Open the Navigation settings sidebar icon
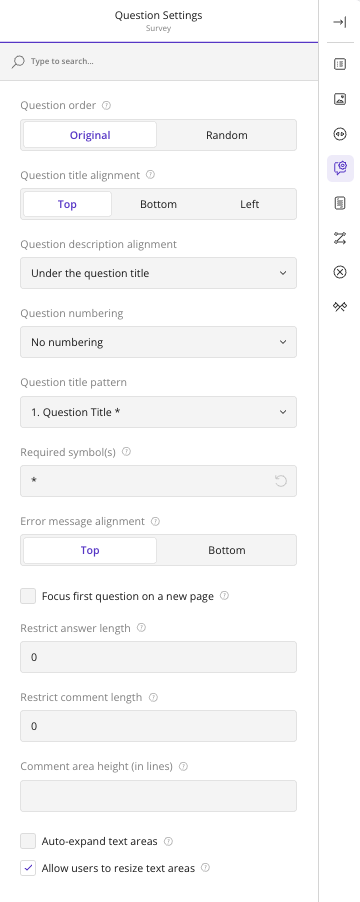Viewport: 360px width, 902px height. 340,134
